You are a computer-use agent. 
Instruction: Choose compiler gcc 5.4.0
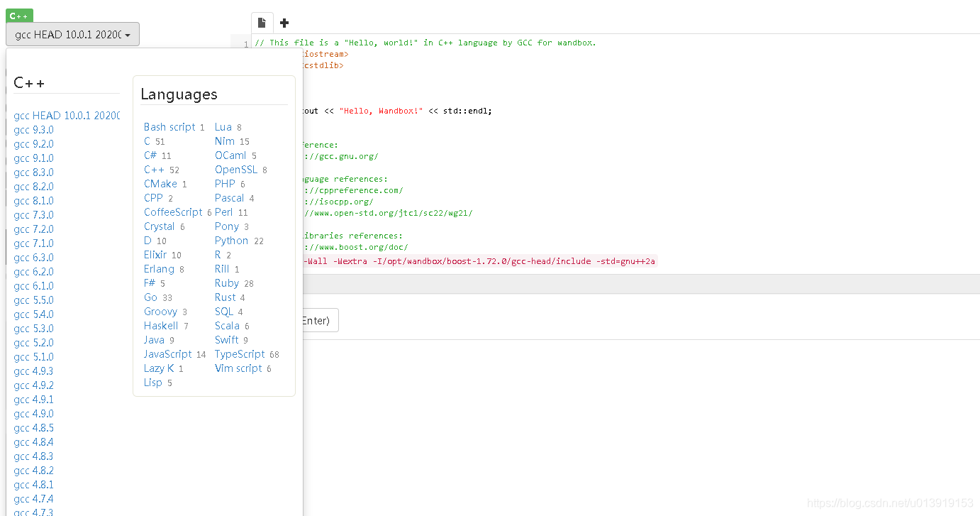point(33,314)
